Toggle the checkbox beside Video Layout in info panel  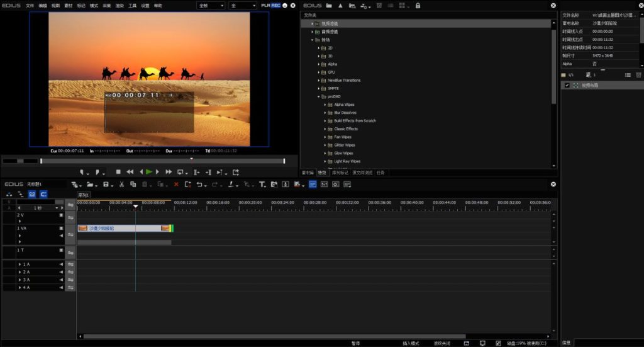click(x=567, y=85)
